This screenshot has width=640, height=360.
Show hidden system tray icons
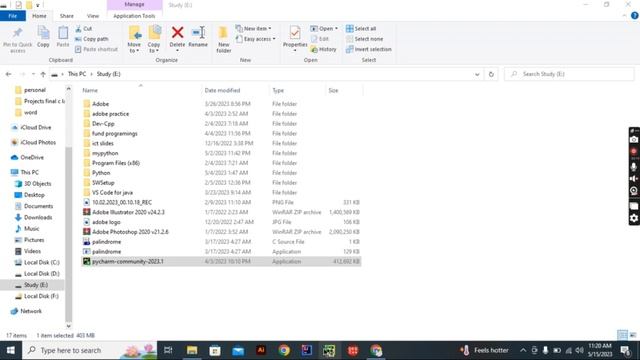pos(523,350)
